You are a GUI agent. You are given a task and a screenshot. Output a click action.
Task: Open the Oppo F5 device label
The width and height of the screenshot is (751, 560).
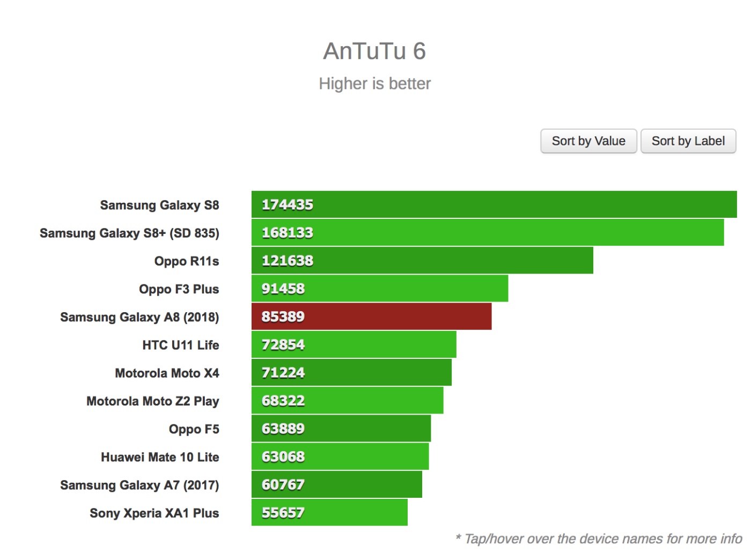tap(194, 429)
